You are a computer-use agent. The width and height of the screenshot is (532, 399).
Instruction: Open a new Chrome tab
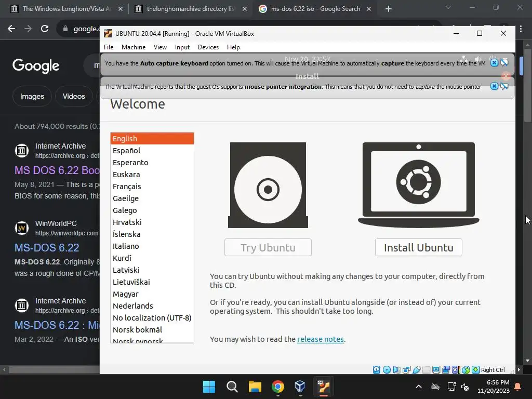pos(389,9)
